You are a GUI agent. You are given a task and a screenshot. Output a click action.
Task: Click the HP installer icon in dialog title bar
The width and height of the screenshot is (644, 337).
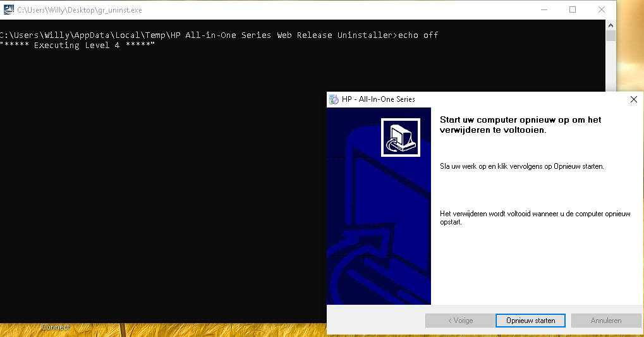tap(334, 99)
